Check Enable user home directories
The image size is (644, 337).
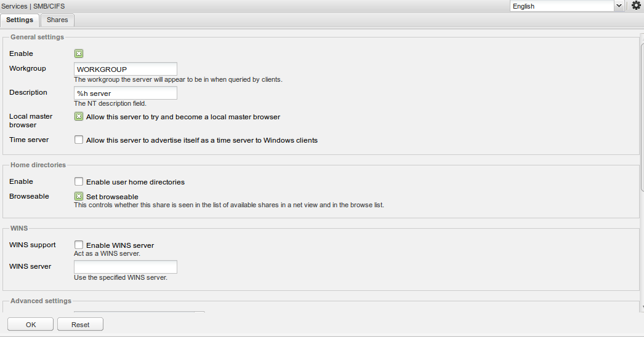[x=79, y=181]
